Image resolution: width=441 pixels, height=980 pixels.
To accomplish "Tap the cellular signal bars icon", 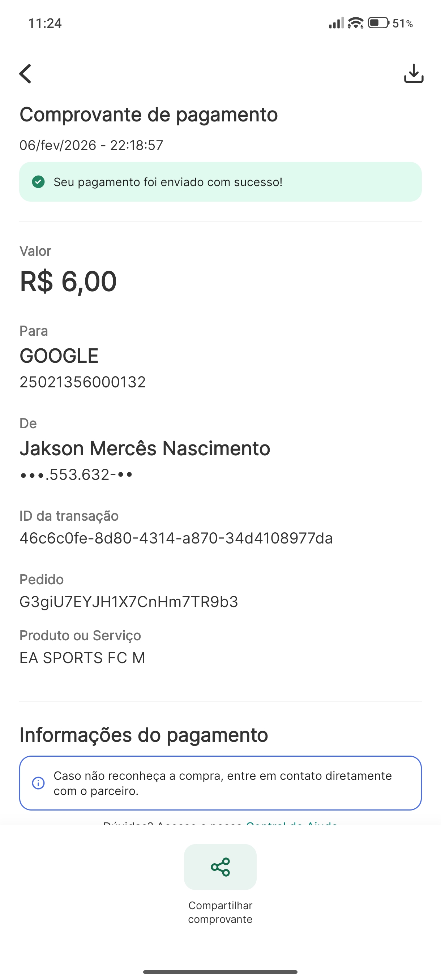I will pyautogui.click(x=336, y=23).
